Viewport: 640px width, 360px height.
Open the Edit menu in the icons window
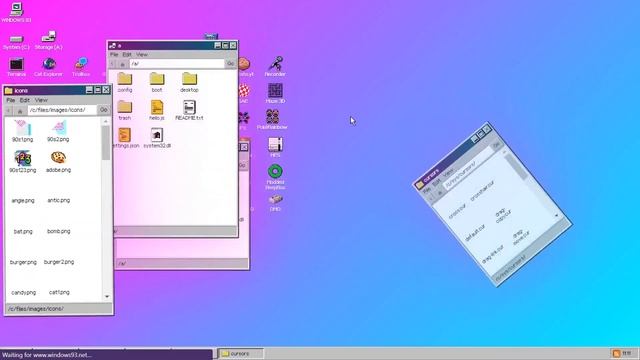click(x=24, y=100)
